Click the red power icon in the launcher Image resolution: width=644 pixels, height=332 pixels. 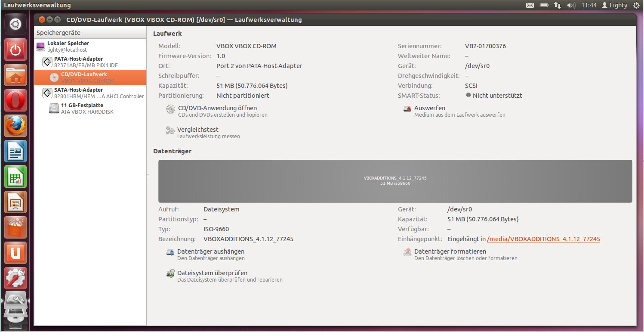point(15,50)
